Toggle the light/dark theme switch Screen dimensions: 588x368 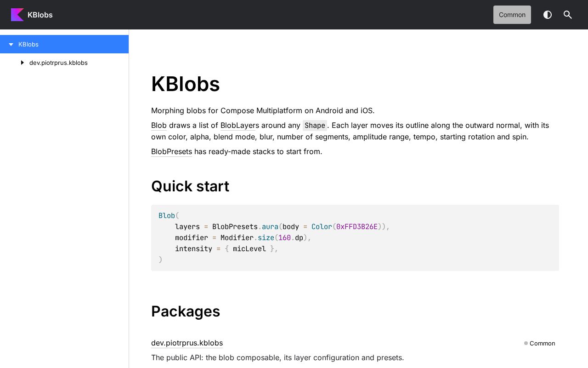point(548,15)
